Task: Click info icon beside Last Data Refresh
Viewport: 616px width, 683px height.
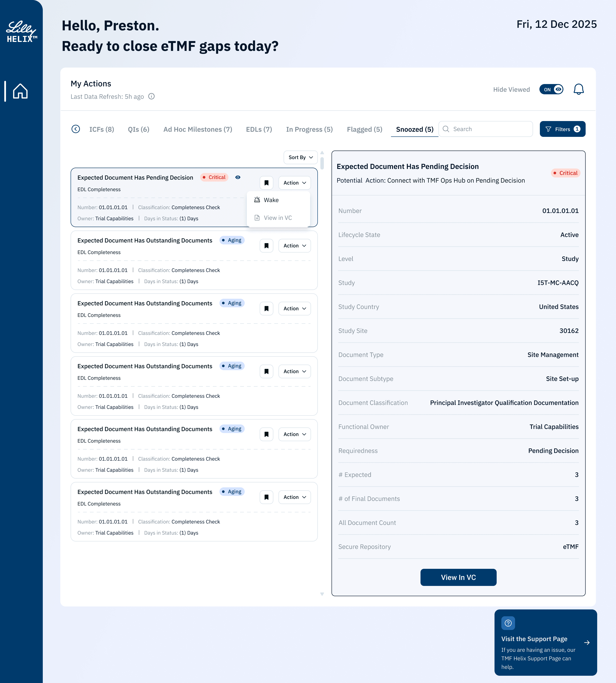Action: 152,96
